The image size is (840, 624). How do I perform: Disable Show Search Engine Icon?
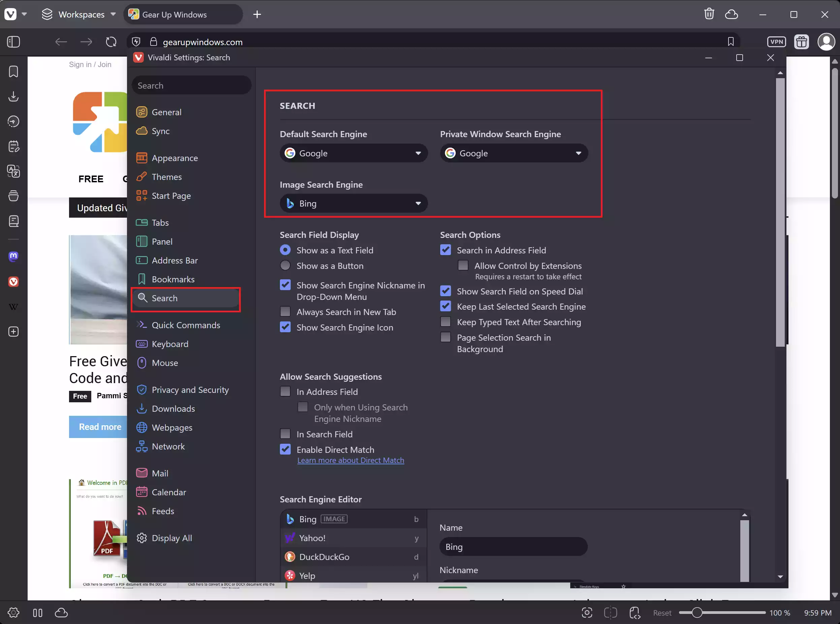coord(285,327)
